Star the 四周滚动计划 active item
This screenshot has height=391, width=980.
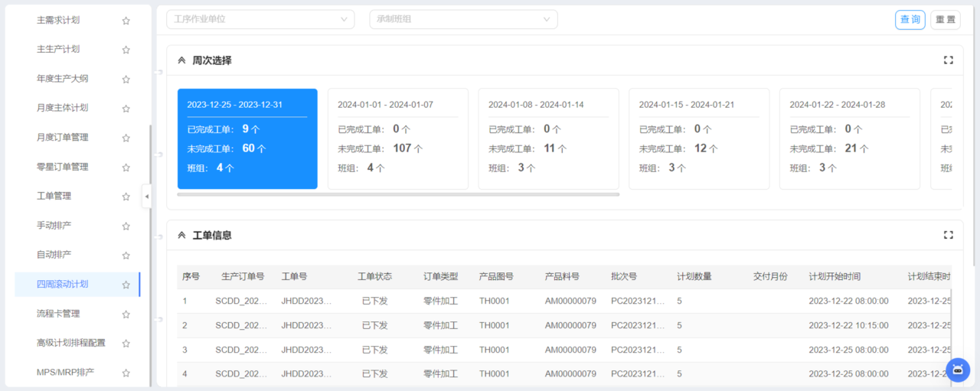tap(126, 285)
